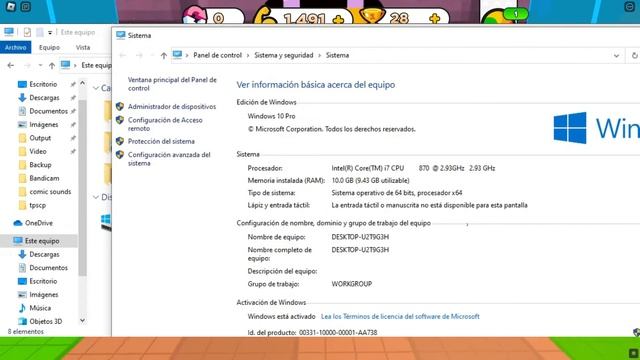Image resolution: width=640 pixels, height=360 pixels.
Task: Refresh the Sistema window address bar
Action: [x=634, y=56]
